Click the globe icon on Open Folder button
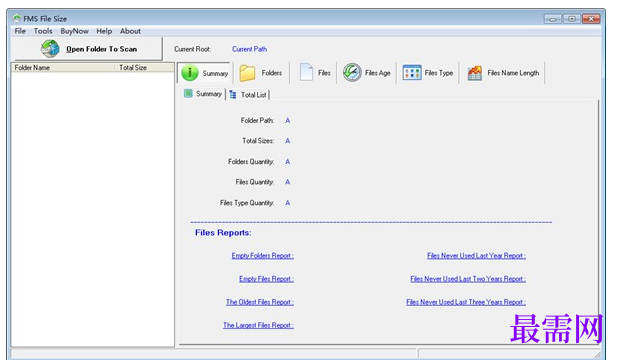Screen dimensions: 622x360 pos(50,49)
